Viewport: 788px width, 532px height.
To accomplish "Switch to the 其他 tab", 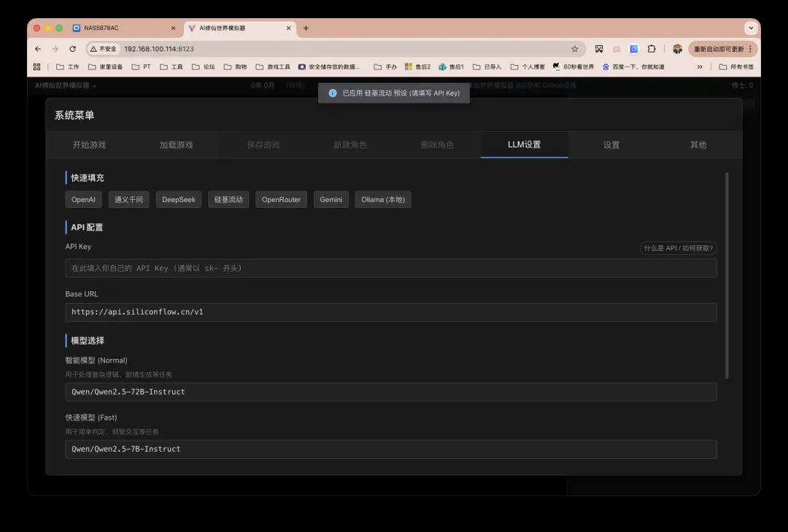I will 698,144.
